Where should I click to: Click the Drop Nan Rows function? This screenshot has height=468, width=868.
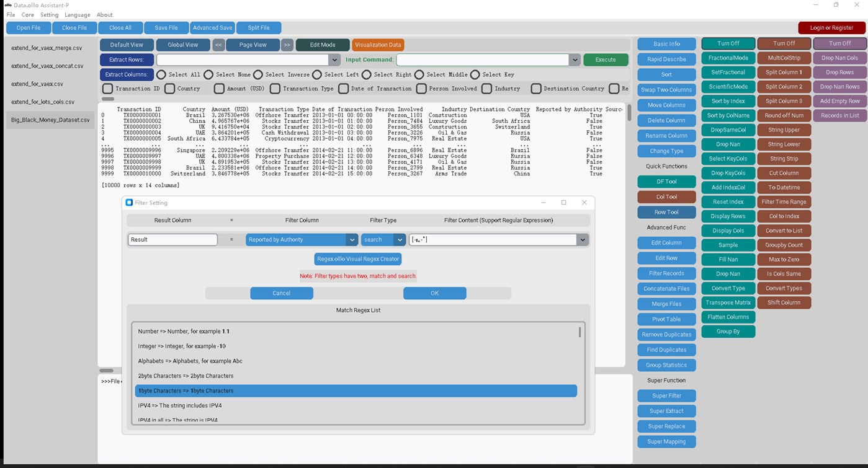tap(839, 86)
